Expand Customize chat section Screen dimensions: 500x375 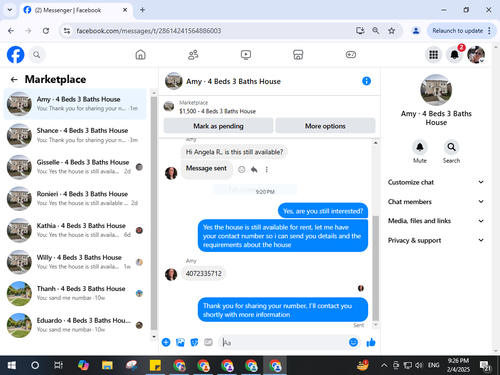pos(436,182)
